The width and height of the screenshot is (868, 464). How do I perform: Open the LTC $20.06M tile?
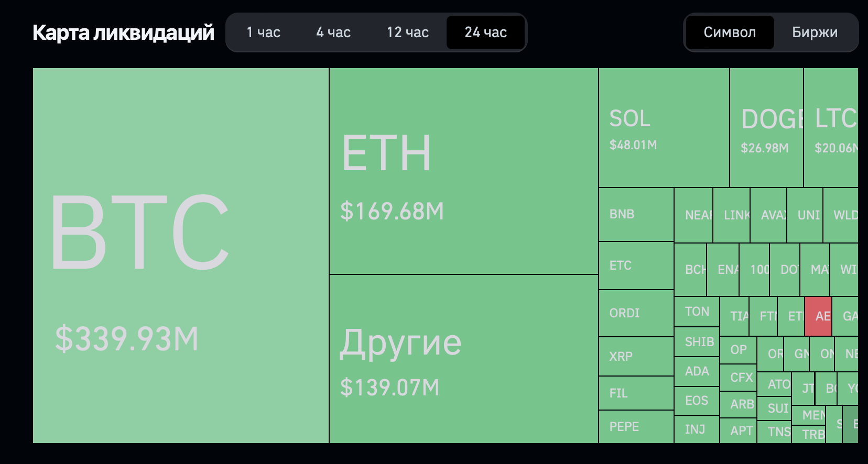coord(831,127)
